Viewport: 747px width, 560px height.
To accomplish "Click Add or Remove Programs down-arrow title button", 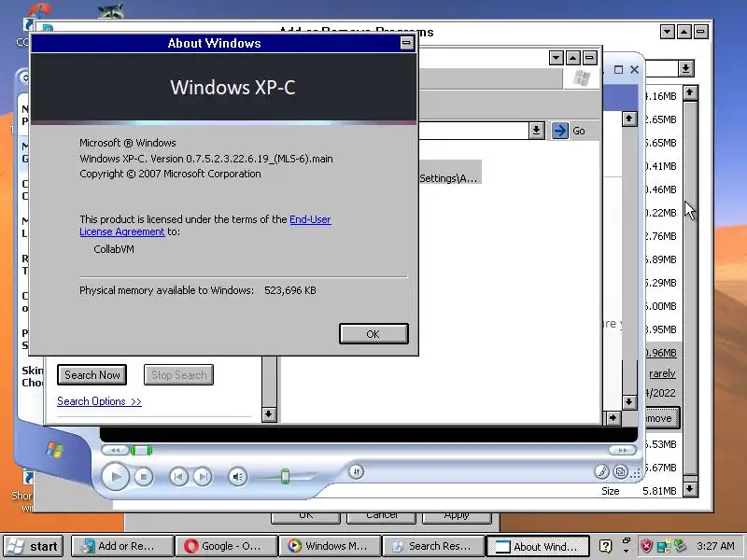I will [668, 32].
